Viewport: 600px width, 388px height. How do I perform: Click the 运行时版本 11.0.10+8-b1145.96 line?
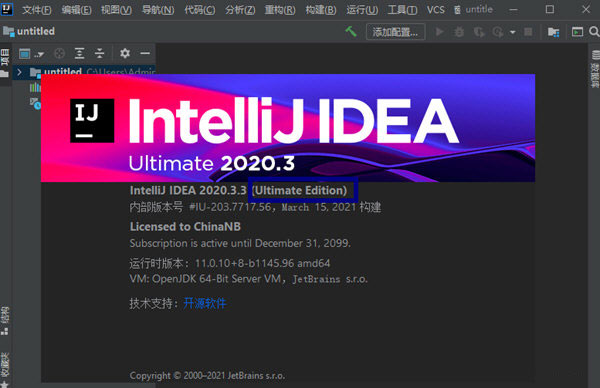click(x=230, y=263)
